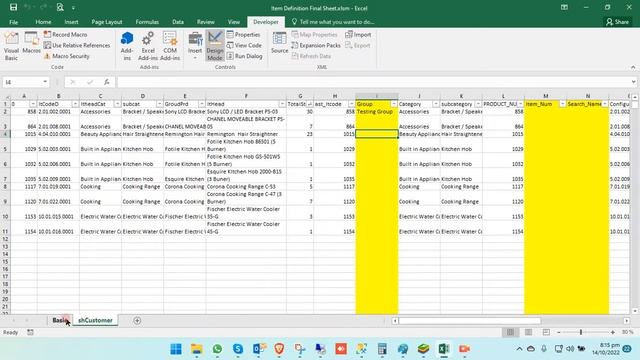Adjust the zoom slider
This screenshot has height=360, width=640.
(581, 332)
